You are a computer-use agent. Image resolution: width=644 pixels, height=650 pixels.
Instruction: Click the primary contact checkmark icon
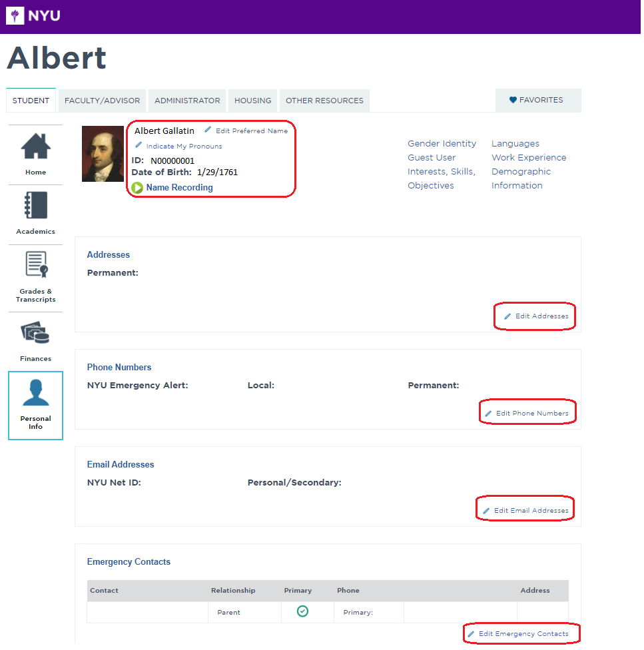(x=302, y=611)
